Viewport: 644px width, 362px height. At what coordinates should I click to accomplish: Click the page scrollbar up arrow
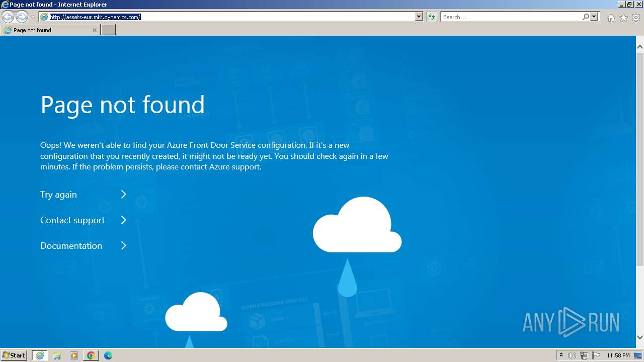tap(640, 47)
